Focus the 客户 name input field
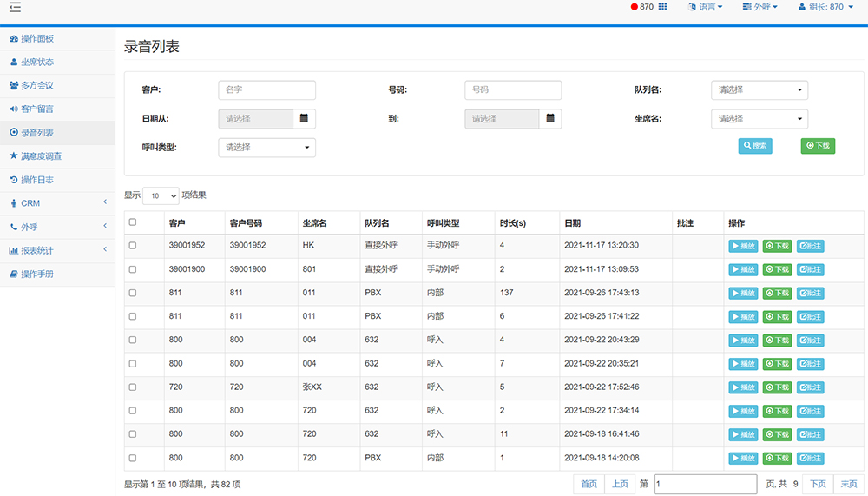 tap(266, 89)
